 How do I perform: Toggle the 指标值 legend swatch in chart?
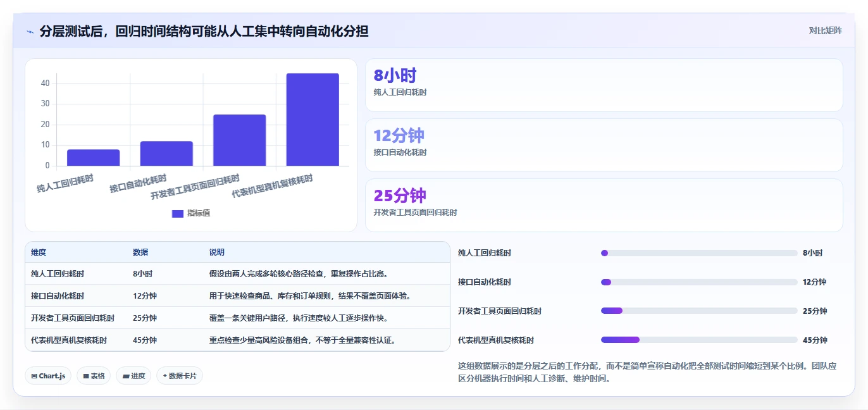pos(178,214)
